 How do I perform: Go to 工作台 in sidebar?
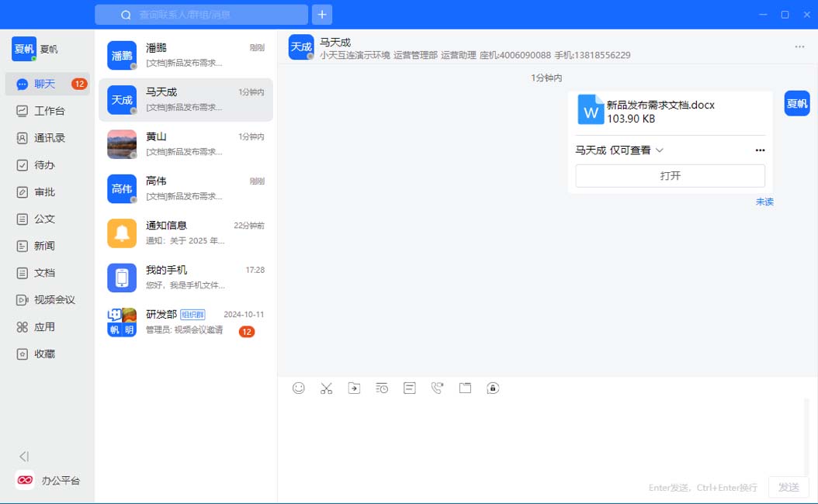[48, 111]
